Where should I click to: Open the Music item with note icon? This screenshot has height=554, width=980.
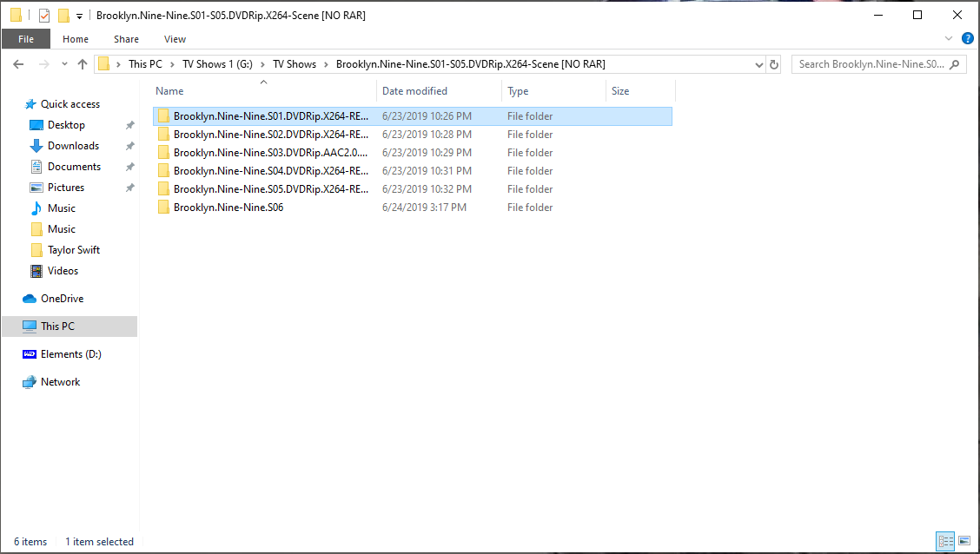[61, 208]
